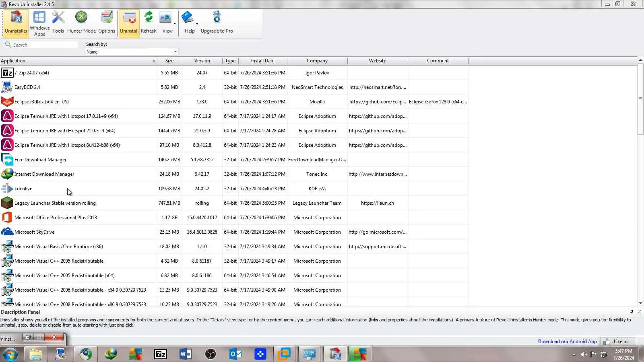Screen dimensions: 644x362
Task: Sort by the Company column header
Action: pyautogui.click(x=317, y=61)
